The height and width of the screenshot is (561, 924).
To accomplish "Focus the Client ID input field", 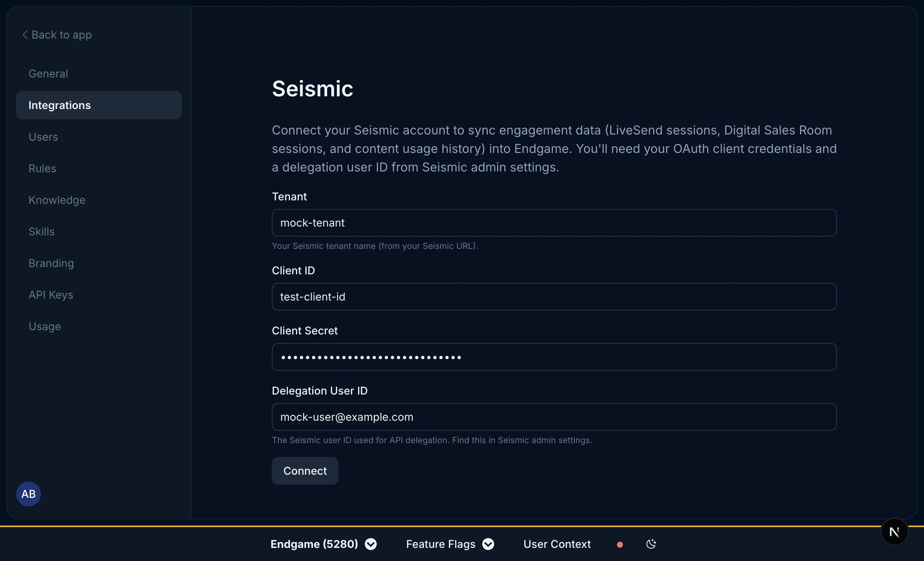I will [554, 297].
